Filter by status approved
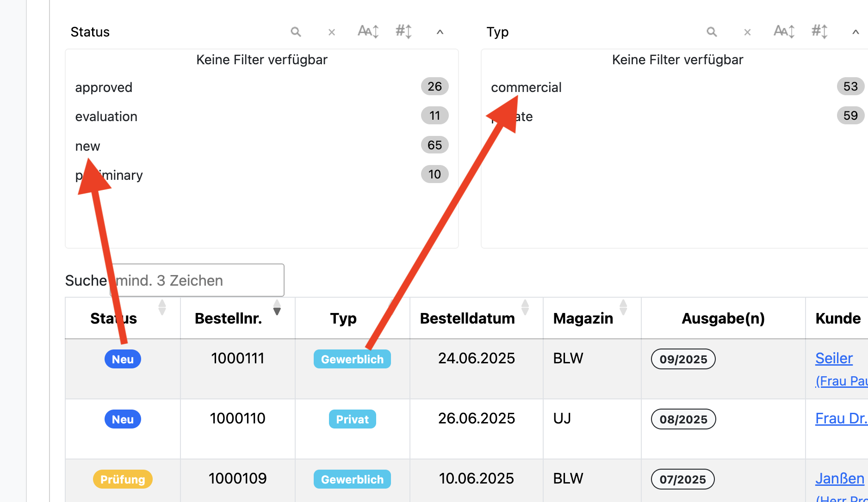This screenshot has height=502, width=868. click(262, 87)
